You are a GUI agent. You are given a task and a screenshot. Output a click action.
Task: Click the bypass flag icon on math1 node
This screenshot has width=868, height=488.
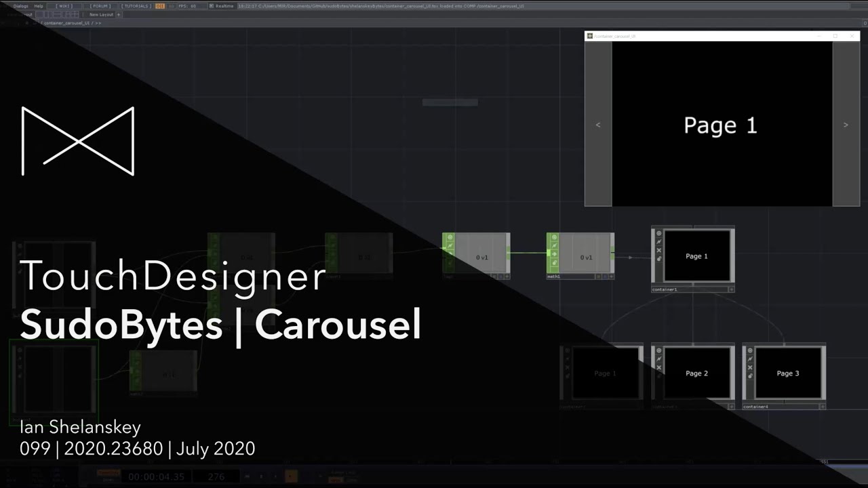click(554, 246)
